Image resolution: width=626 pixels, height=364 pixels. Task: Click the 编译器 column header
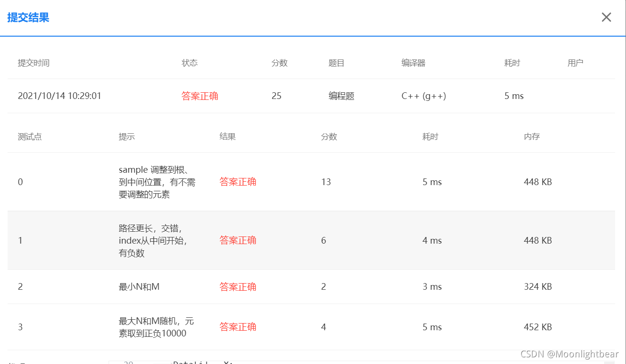pyautogui.click(x=413, y=63)
